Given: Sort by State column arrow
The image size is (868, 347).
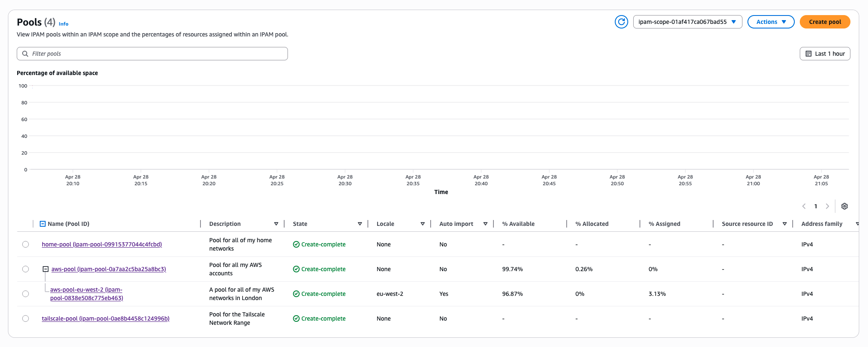Looking at the screenshot, I should point(360,224).
